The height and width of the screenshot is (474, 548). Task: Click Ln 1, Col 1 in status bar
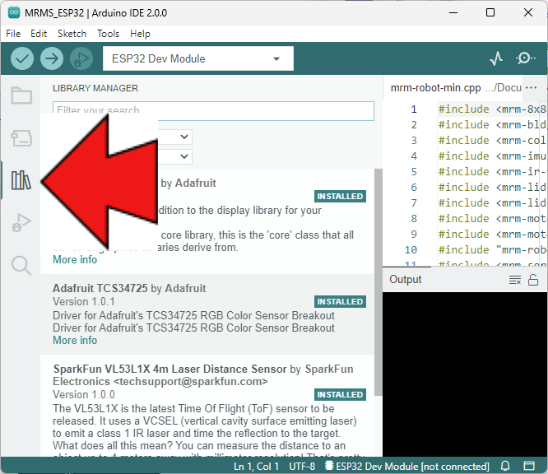(256, 466)
